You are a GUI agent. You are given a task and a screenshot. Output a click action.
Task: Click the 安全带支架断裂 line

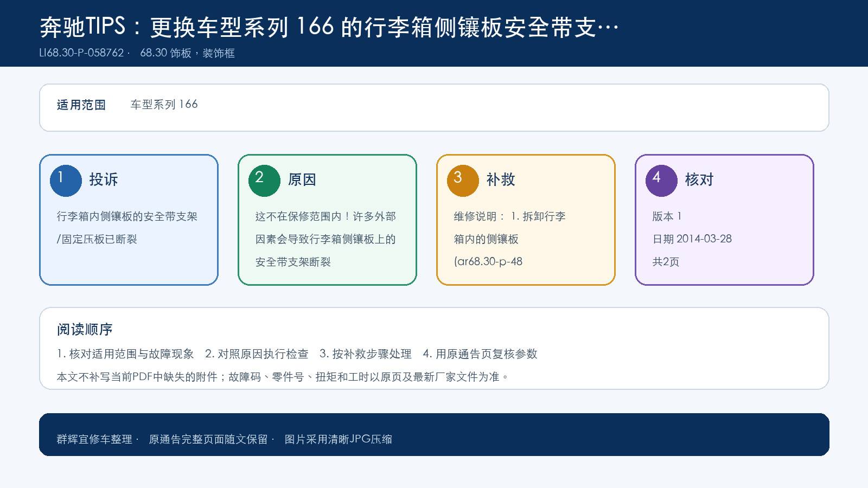tap(293, 262)
